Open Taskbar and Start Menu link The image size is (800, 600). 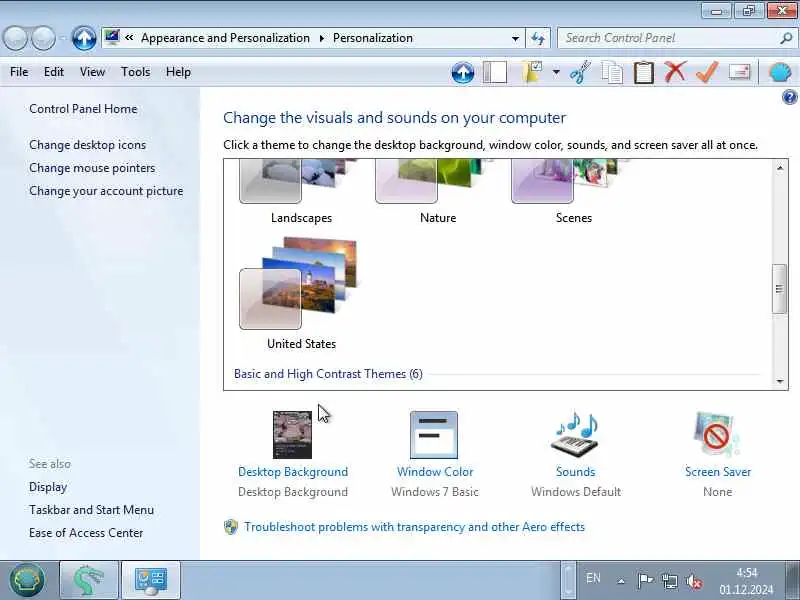click(x=91, y=510)
